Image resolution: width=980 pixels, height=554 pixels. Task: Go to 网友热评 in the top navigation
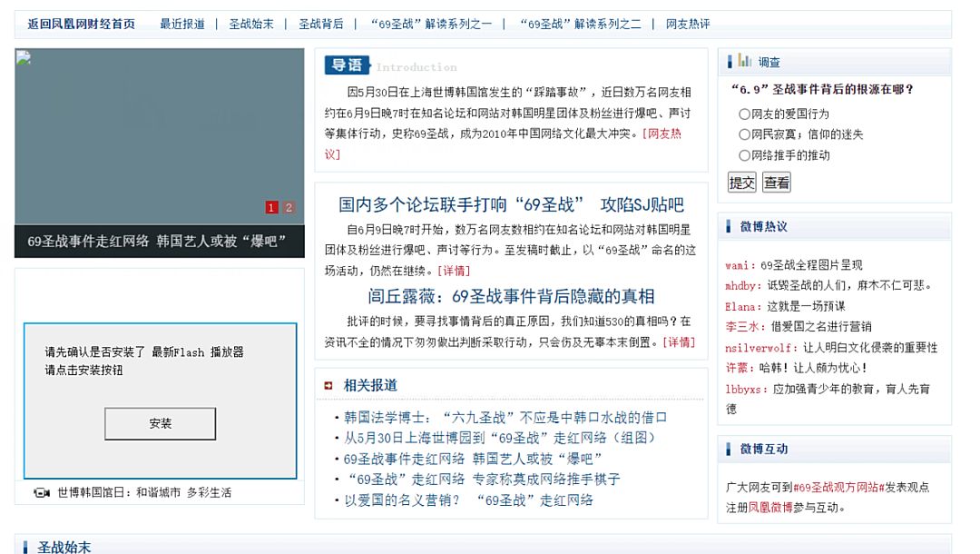click(x=688, y=24)
